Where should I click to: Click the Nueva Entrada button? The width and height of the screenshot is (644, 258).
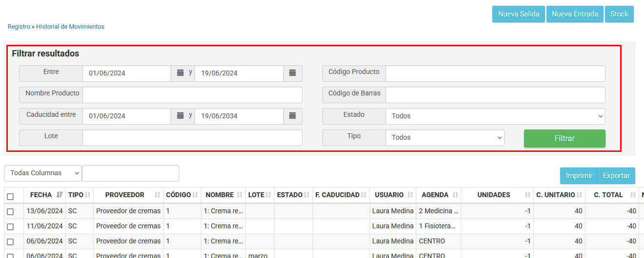[575, 14]
